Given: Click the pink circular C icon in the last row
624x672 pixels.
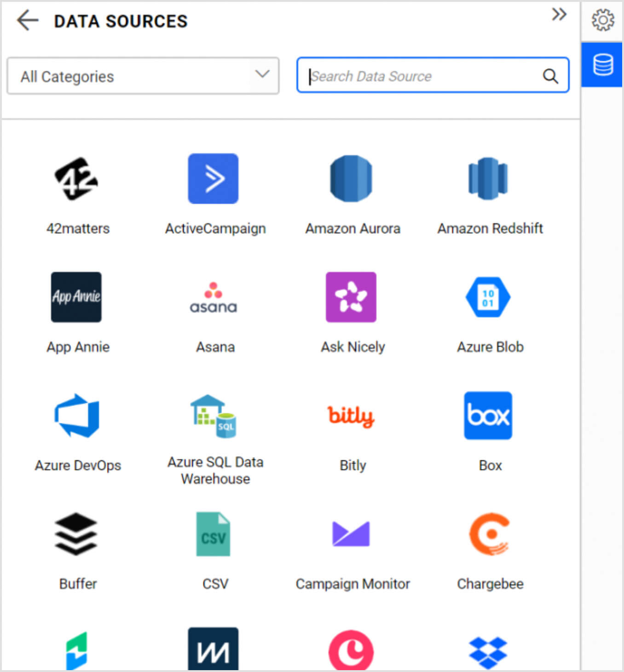Looking at the screenshot, I should (351, 650).
